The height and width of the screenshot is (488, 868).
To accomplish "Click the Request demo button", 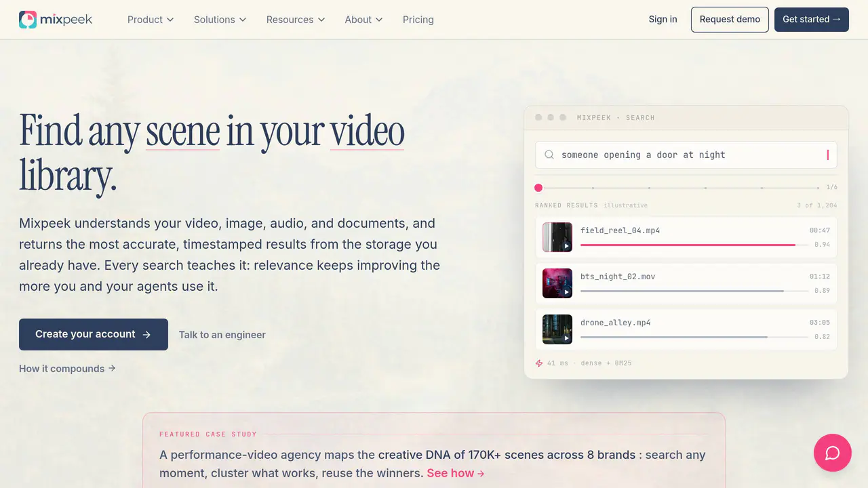I will (730, 20).
